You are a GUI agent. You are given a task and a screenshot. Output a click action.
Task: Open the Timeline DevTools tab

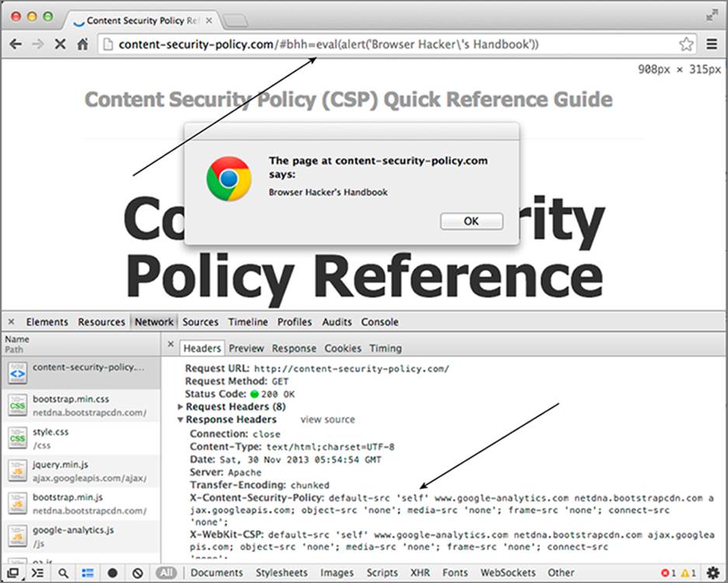click(248, 322)
